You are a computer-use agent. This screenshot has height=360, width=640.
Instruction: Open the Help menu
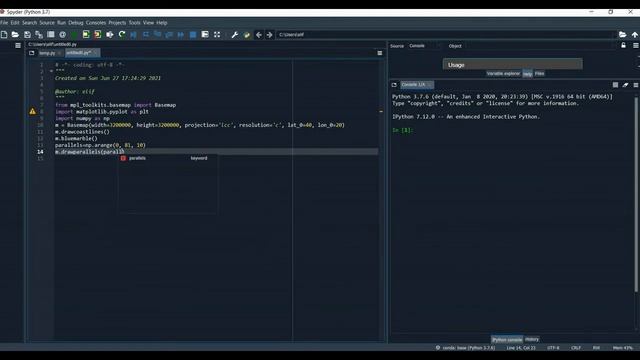point(162,23)
